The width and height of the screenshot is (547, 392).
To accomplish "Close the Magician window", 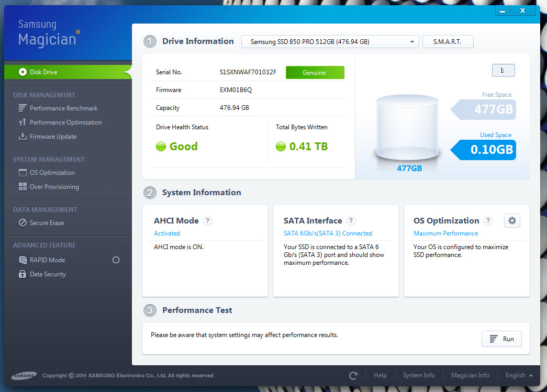I will [x=522, y=11].
